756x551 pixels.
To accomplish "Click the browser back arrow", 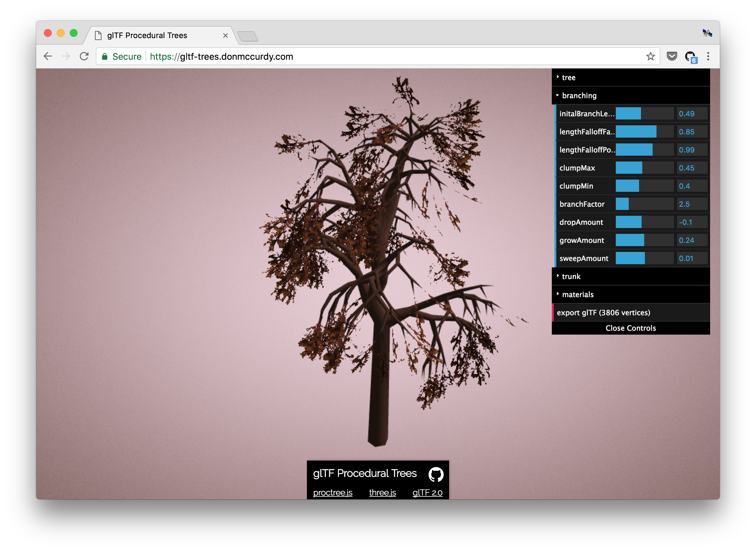I will pos(48,57).
